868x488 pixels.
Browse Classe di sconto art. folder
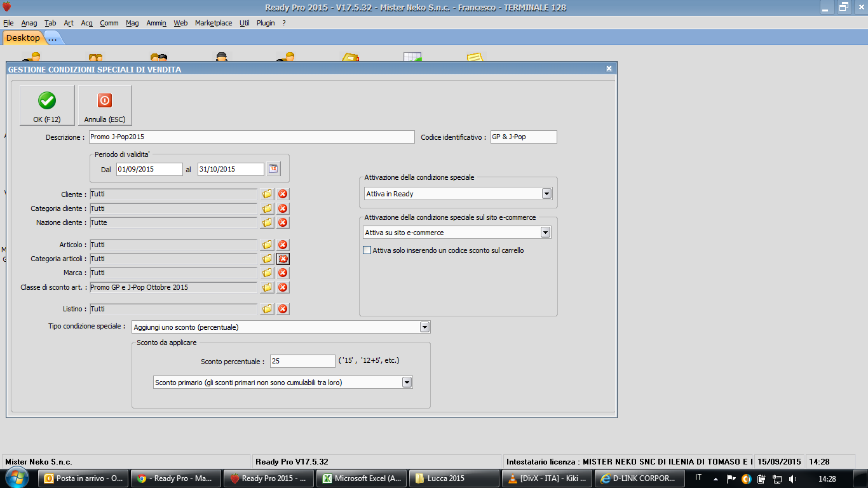(268, 287)
